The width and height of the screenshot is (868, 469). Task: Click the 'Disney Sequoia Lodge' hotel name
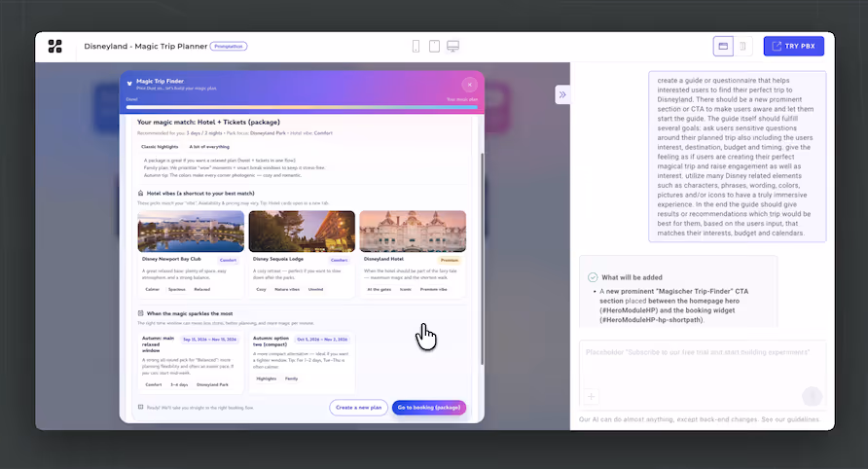coord(278,259)
